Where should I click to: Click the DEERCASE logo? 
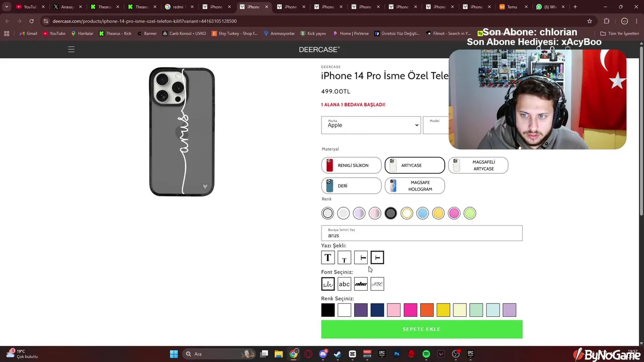click(319, 49)
